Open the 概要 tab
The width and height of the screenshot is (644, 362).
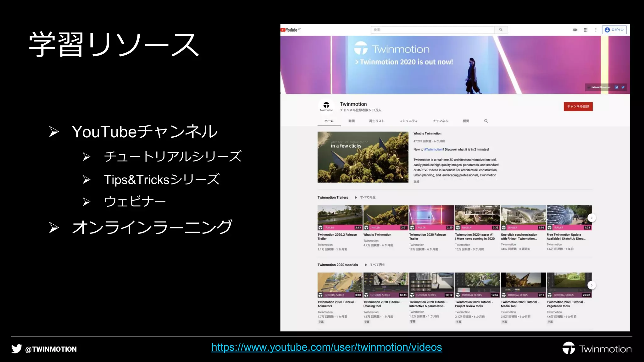tap(466, 121)
